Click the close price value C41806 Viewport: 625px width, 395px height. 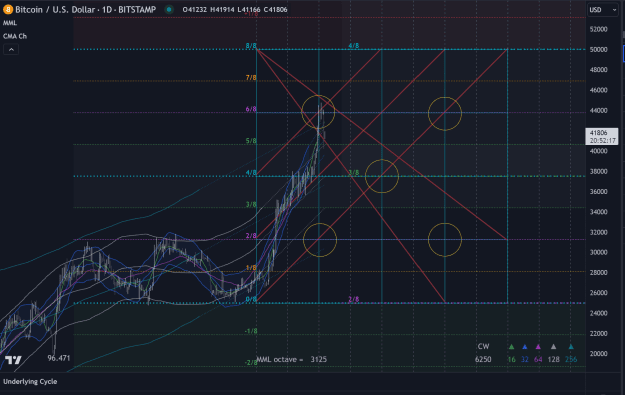(x=275, y=10)
